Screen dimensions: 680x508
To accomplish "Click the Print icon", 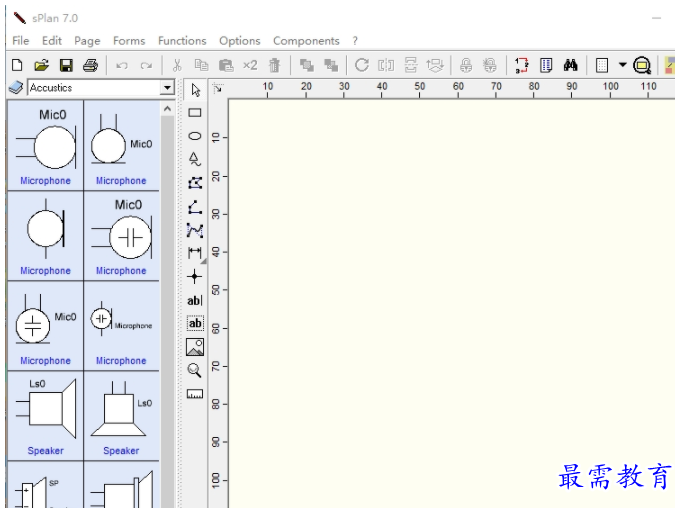I will (90, 66).
